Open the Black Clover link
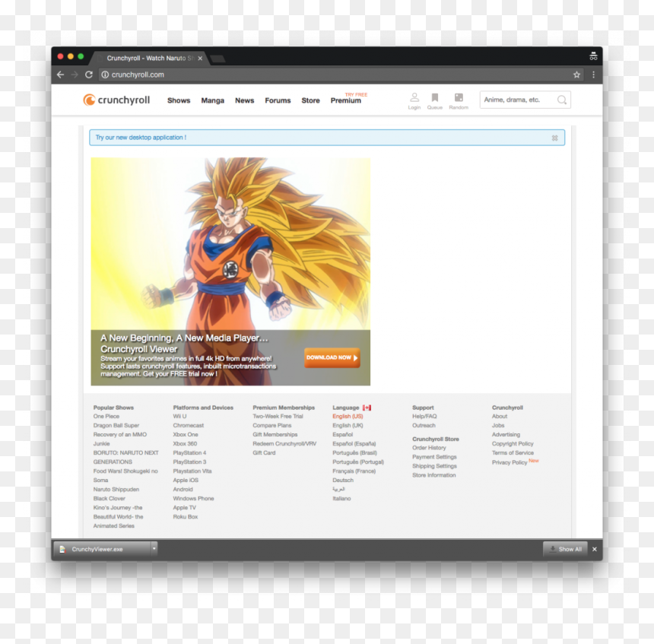654x644 pixels. [x=110, y=499]
